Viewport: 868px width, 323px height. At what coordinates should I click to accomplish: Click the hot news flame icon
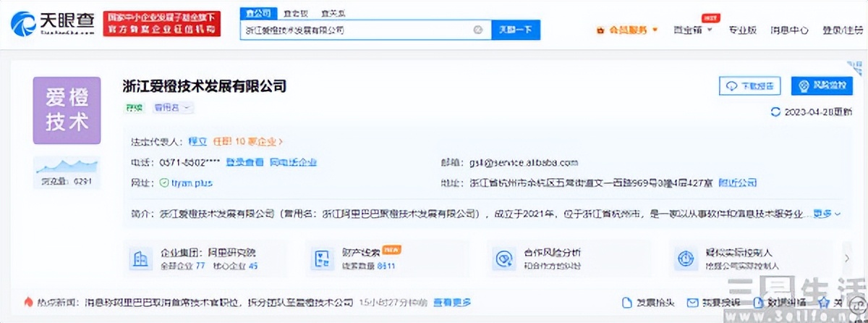click(x=29, y=301)
